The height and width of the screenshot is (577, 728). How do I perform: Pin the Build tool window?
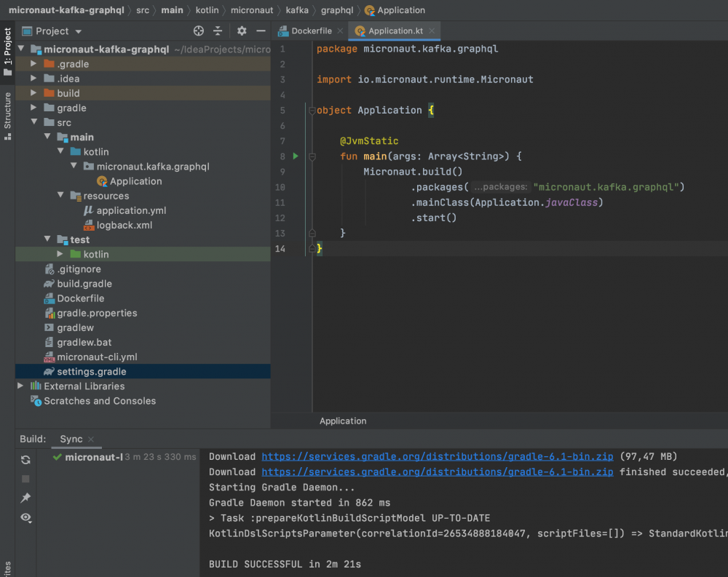[25, 498]
